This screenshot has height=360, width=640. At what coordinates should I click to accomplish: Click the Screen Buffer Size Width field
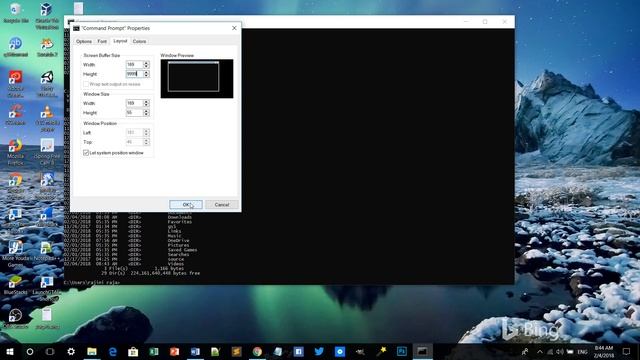point(134,64)
